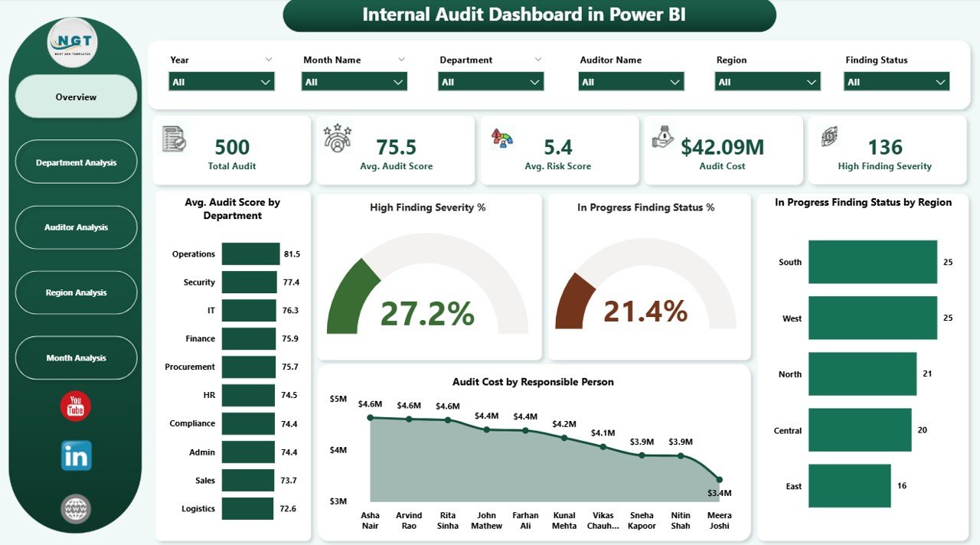Screen dimensions: 980x545
Task: Open the Year filter dropdown
Action: coord(265,81)
